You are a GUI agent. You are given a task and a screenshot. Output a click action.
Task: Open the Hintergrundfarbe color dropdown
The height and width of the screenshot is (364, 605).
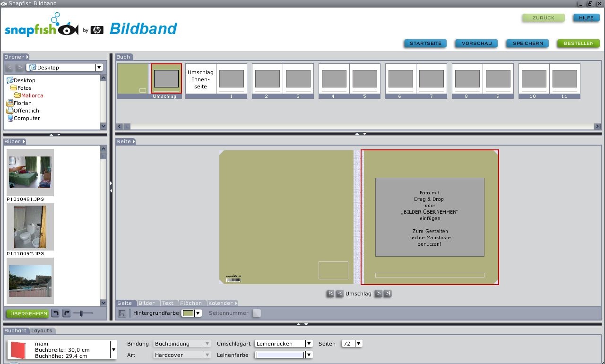point(199,313)
